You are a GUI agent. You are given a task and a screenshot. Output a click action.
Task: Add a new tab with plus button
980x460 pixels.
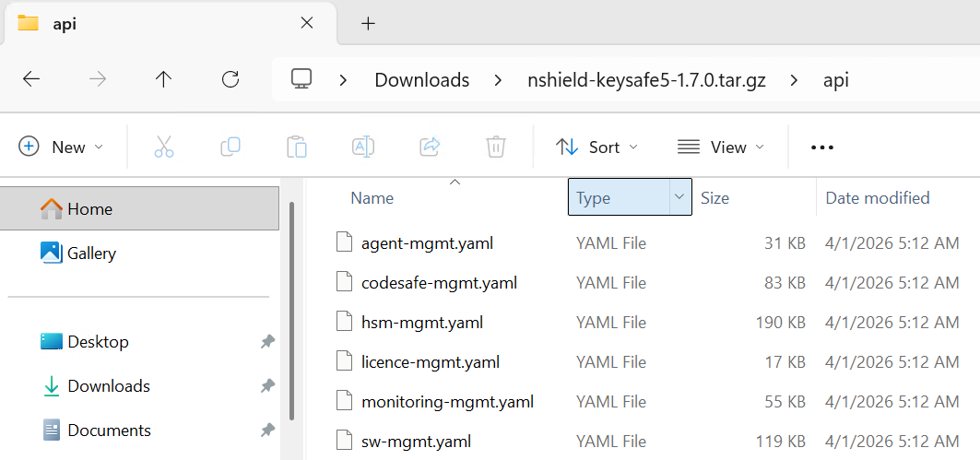tap(369, 24)
